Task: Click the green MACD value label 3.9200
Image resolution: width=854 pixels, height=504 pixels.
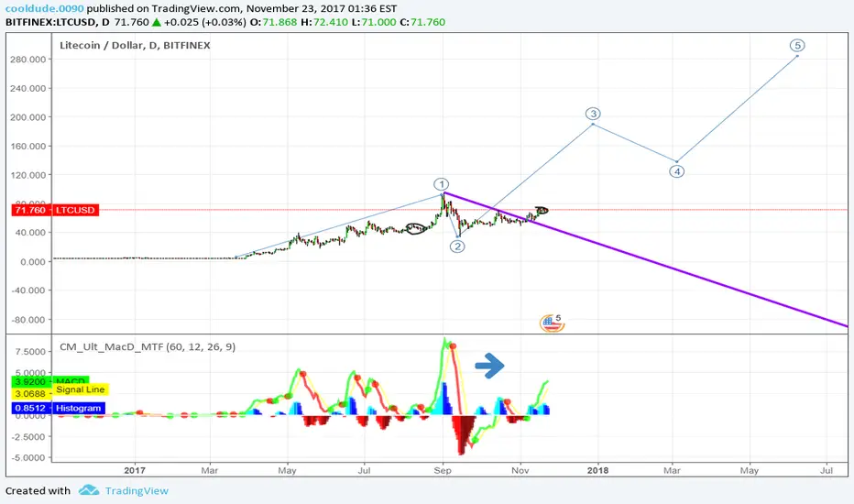Action: tap(49, 381)
